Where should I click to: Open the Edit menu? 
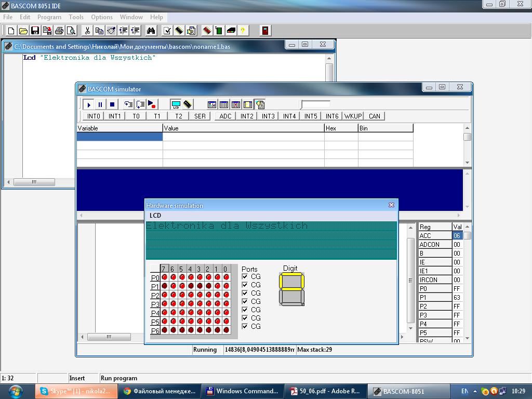coord(25,17)
